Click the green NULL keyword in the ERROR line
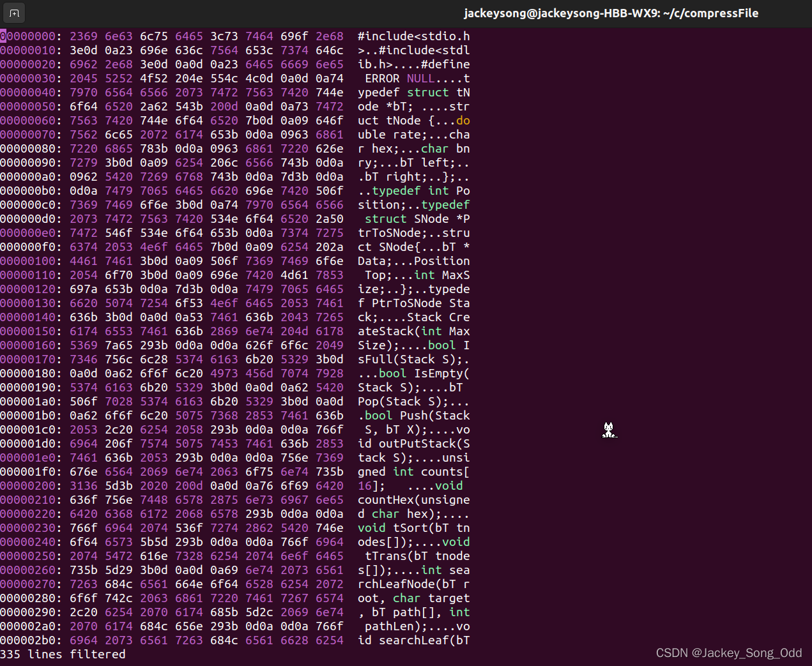 [x=422, y=78]
